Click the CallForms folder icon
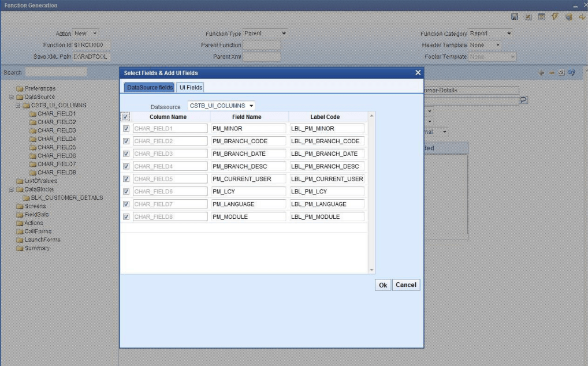Screen dimensions: 588x366 (x=20, y=231)
